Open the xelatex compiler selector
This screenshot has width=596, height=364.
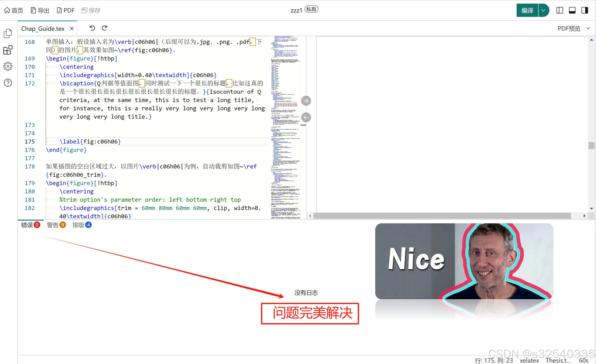pyautogui.click(x=529, y=360)
